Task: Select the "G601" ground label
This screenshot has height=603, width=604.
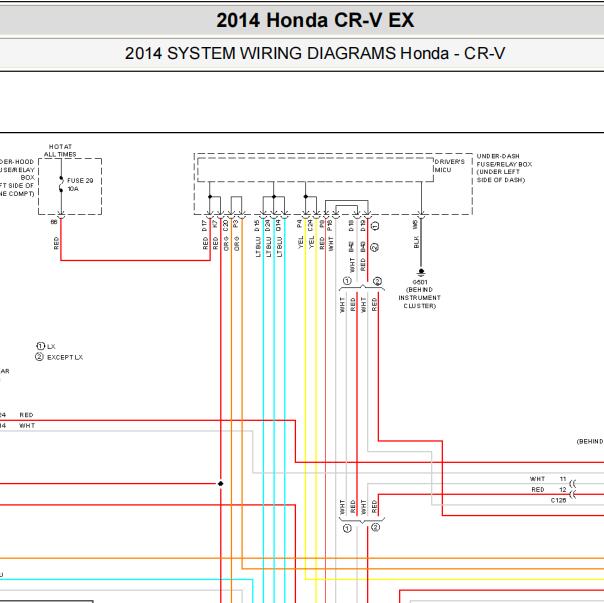Action: (420, 282)
